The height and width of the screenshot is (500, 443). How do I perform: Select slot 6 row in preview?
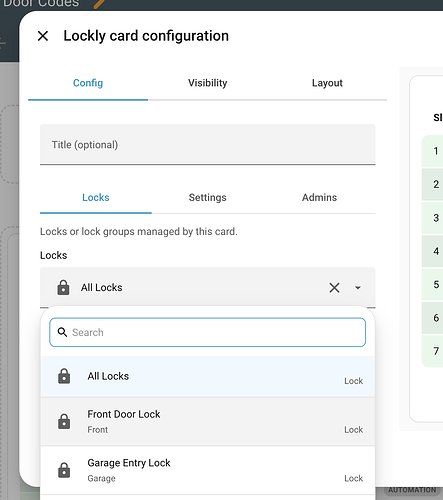433,318
